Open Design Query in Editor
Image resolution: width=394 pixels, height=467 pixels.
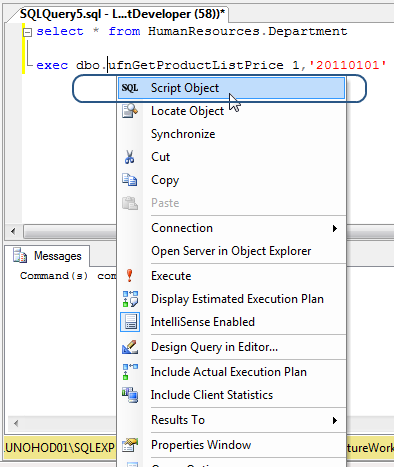(231, 347)
